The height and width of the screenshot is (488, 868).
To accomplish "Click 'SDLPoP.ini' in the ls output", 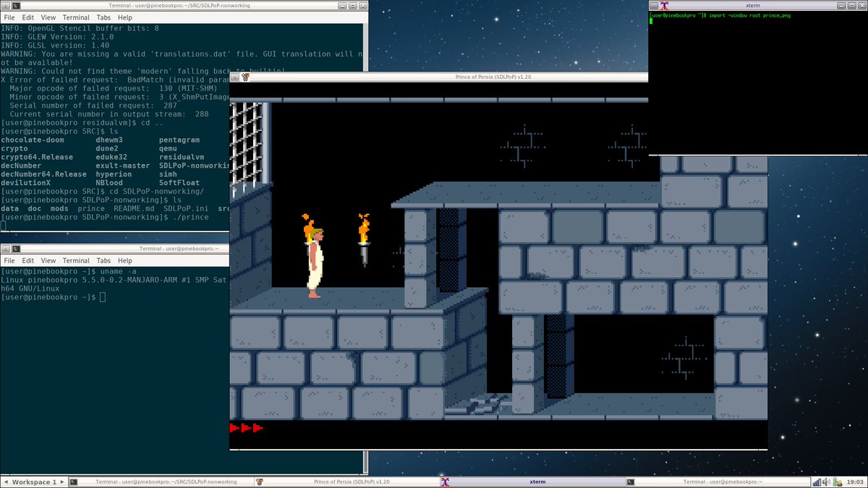I will coord(186,209).
